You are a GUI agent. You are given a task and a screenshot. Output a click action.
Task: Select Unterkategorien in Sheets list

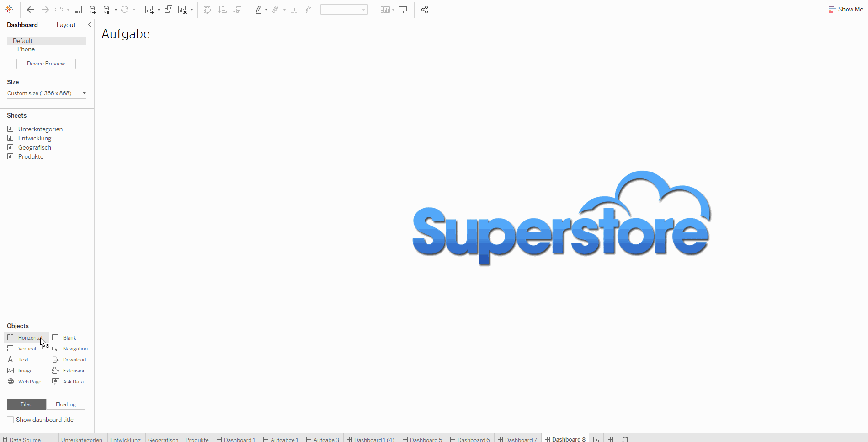click(x=40, y=129)
